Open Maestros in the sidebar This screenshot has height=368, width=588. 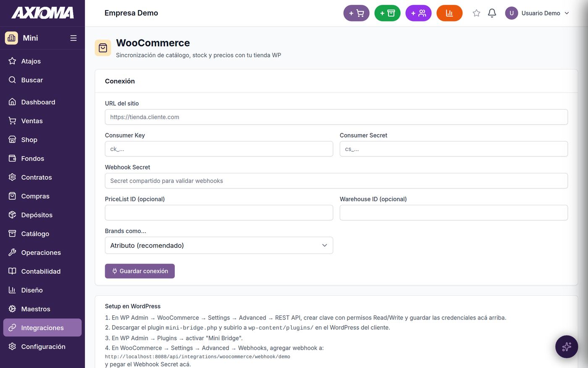42,309
